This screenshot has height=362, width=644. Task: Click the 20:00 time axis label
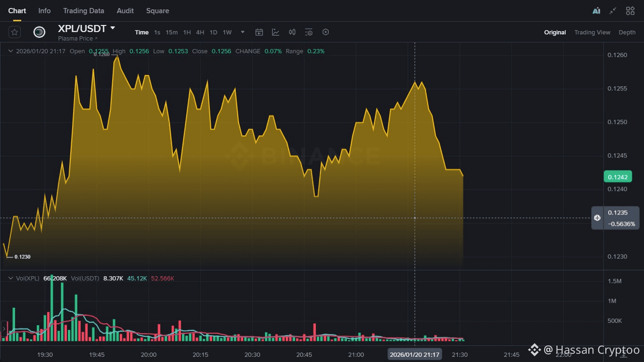[x=149, y=354]
